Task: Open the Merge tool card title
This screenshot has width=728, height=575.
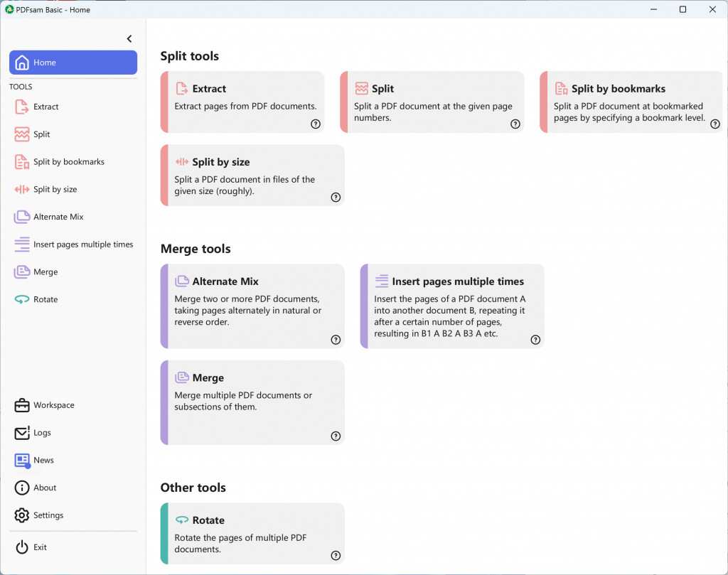Action: point(208,377)
